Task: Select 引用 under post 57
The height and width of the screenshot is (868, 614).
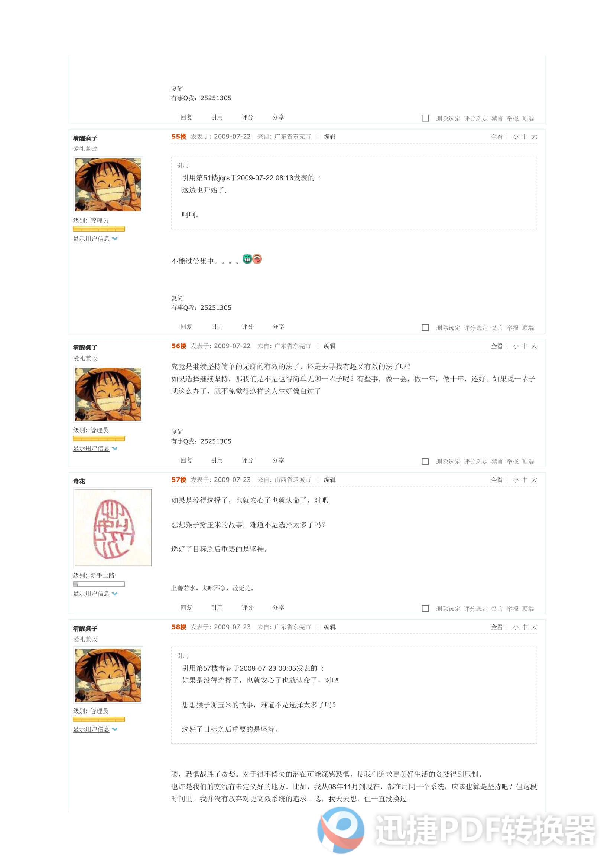Action: click(217, 607)
